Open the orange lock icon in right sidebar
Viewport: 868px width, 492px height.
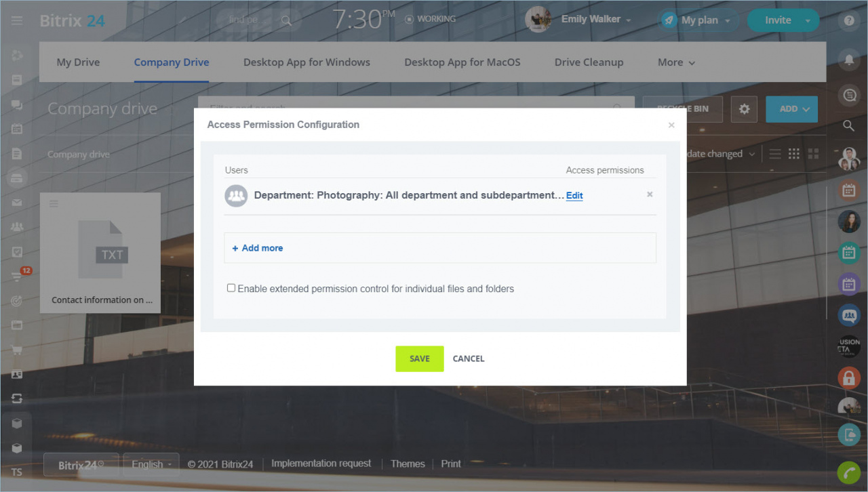[x=849, y=377]
